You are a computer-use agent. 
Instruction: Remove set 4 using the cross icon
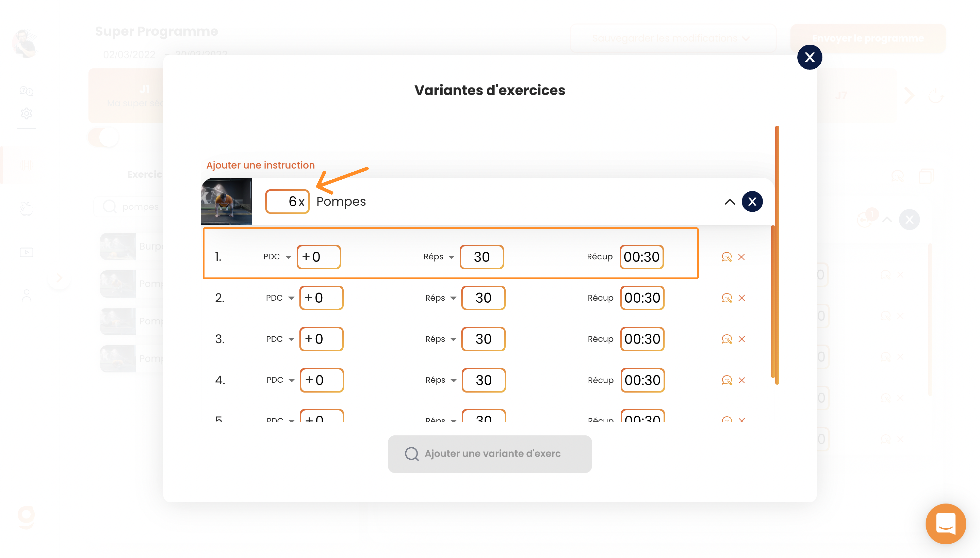[x=742, y=380]
